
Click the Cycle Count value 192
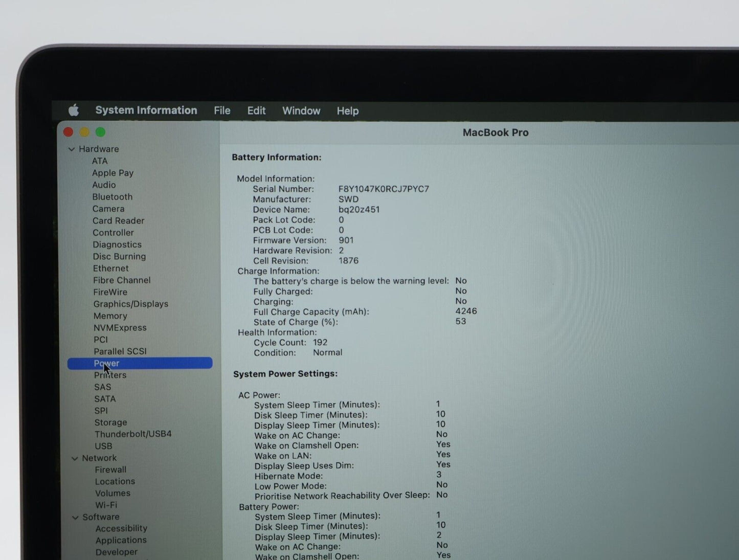tap(320, 342)
